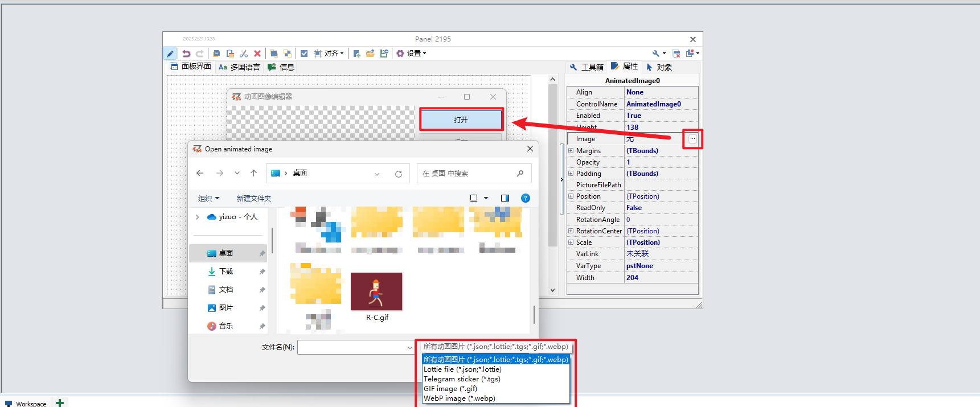Click the open folder icon in toolbar
Viewport: 980px width, 407px height.
pyautogui.click(x=370, y=54)
